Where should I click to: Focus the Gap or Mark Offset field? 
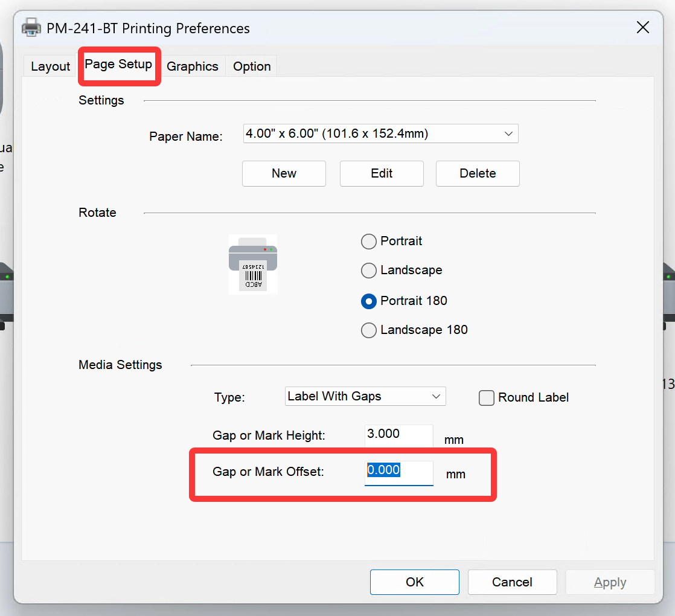tap(398, 472)
